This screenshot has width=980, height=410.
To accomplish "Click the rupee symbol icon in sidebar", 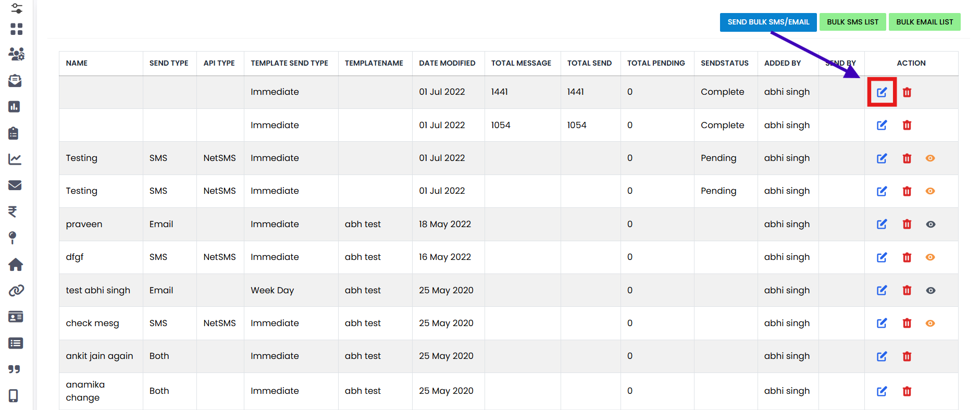I will [x=13, y=212].
